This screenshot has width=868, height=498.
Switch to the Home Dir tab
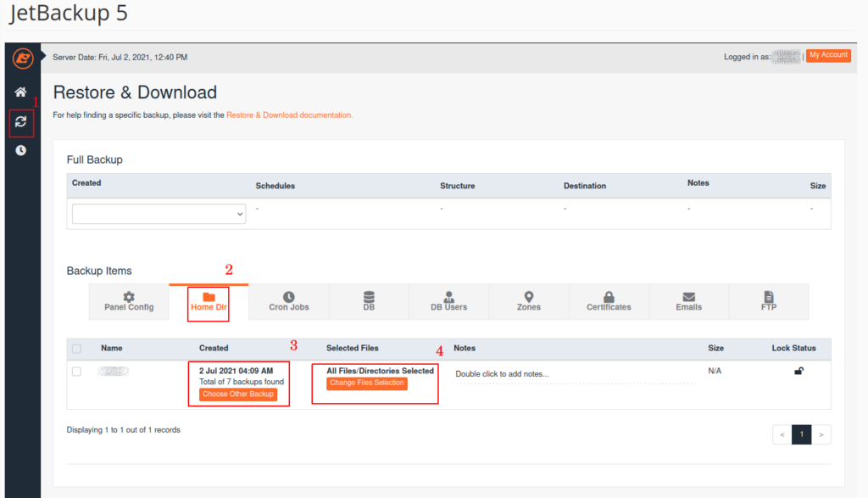pos(208,301)
